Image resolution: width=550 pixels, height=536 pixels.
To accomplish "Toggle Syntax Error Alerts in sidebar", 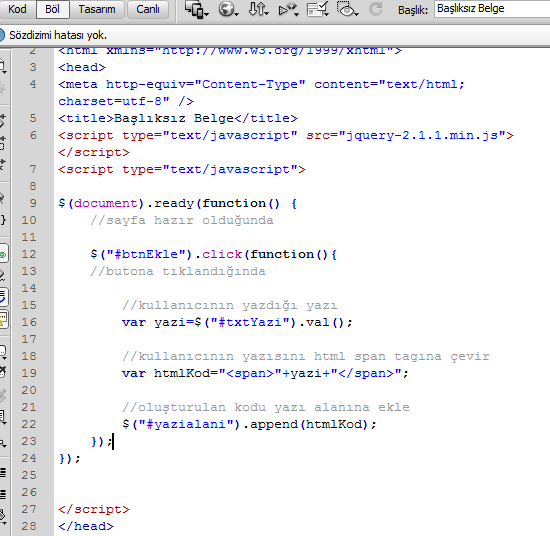I will tap(3, 320).
